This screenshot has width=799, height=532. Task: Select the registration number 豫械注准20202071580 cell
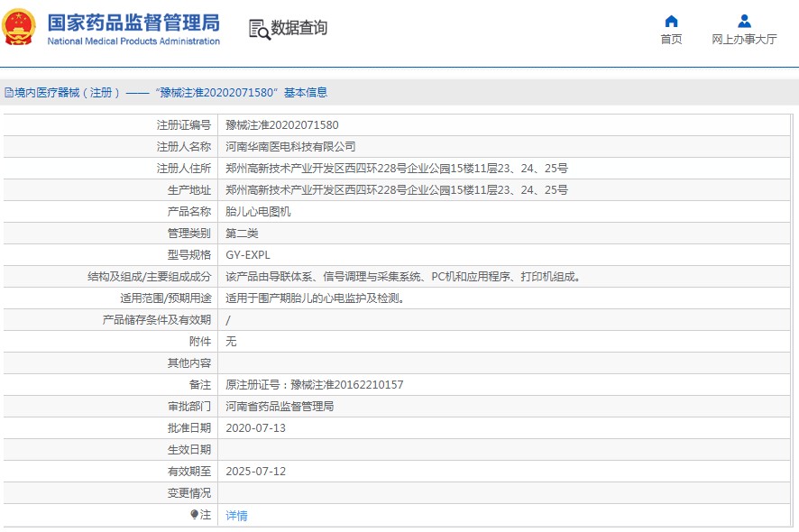click(x=281, y=125)
